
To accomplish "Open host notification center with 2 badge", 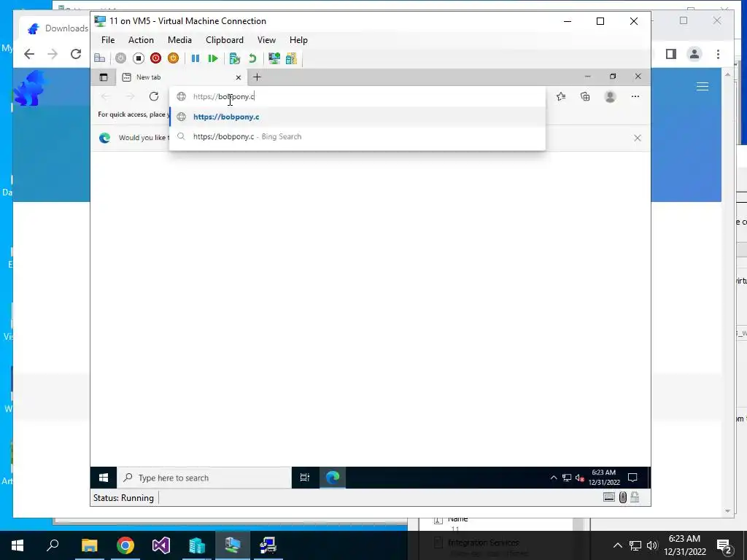I will point(724,545).
